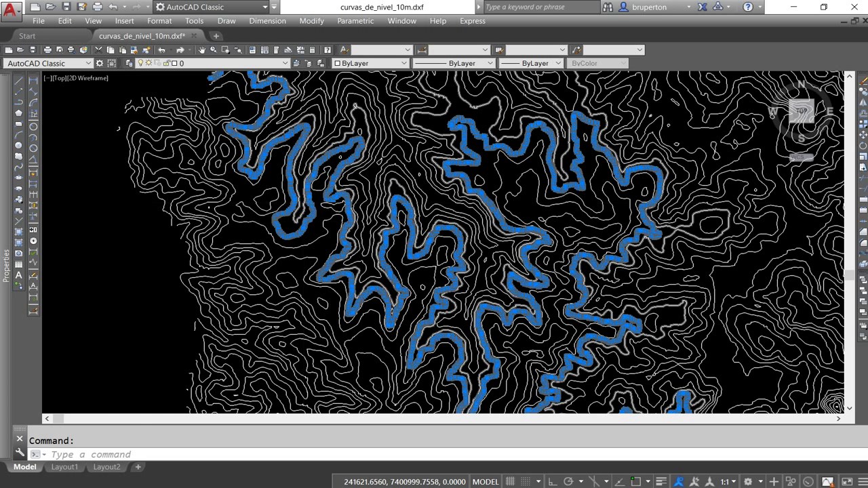Toggle Ortho mode in status bar
Viewport: 868px width, 488px height.
553,481
